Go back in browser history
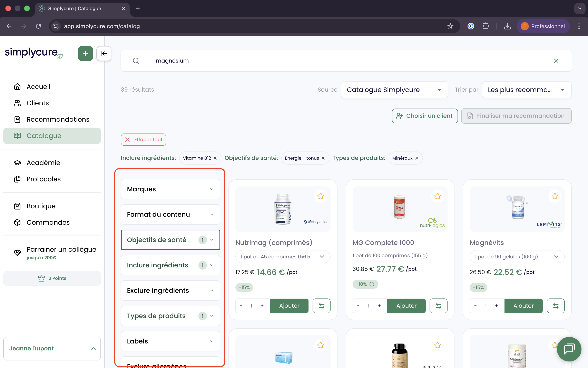The image size is (588, 368). coord(9,26)
